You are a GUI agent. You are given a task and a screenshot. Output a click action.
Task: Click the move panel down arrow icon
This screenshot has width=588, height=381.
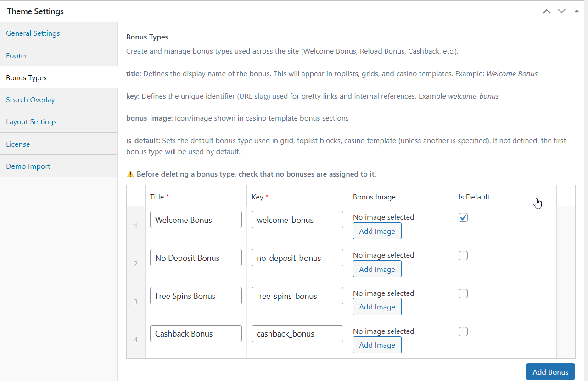pyautogui.click(x=561, y=11)
